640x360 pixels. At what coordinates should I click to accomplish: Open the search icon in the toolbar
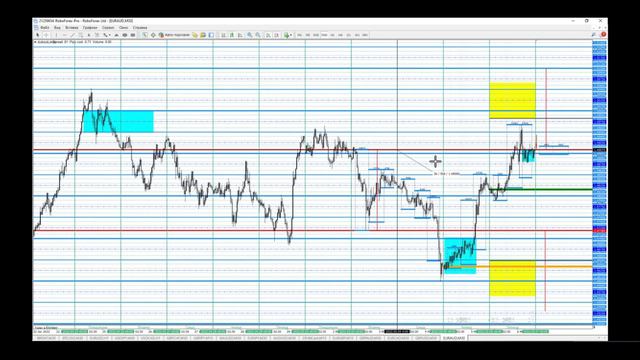point(594,35)
